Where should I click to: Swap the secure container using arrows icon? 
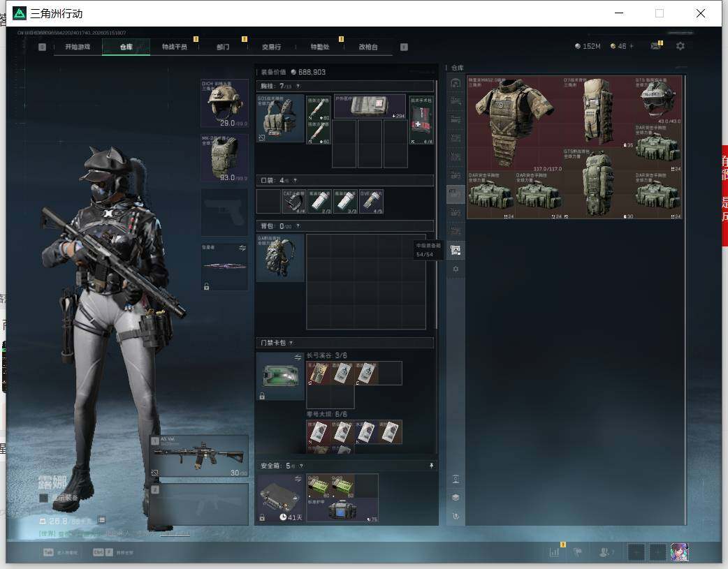point(298,478)
